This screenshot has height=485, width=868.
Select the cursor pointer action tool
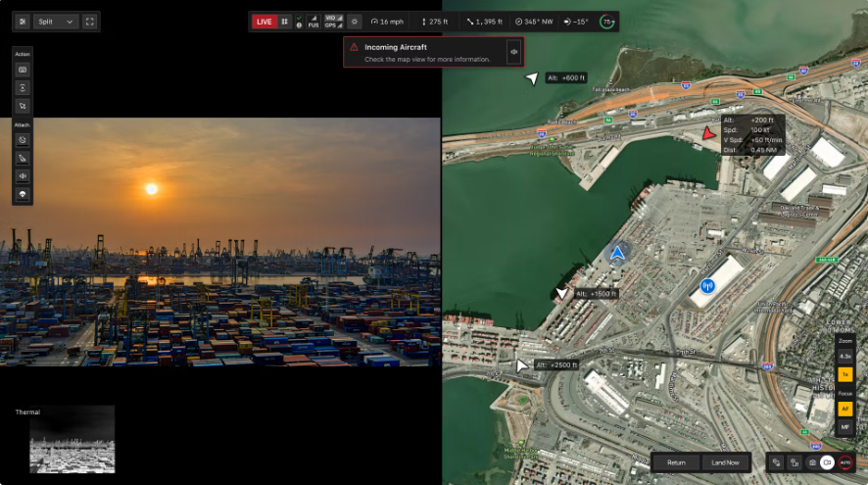[x=23, y=105]
